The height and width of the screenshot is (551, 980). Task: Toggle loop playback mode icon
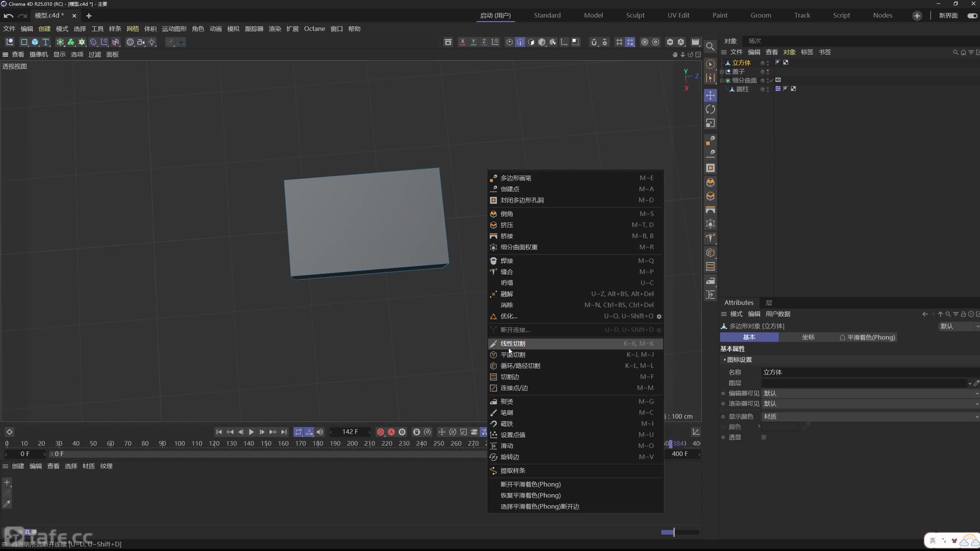click(298, 432)
